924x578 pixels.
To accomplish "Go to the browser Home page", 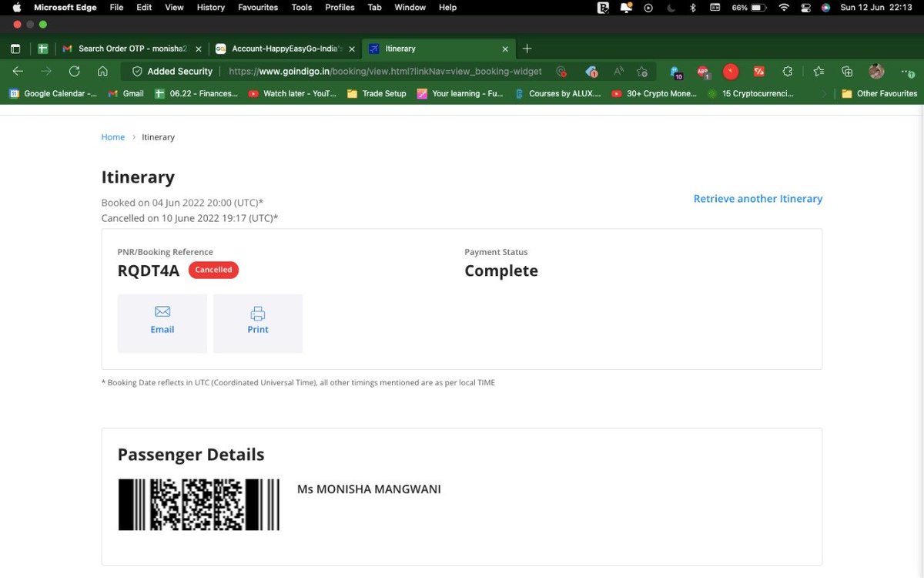I will (102, 71).
